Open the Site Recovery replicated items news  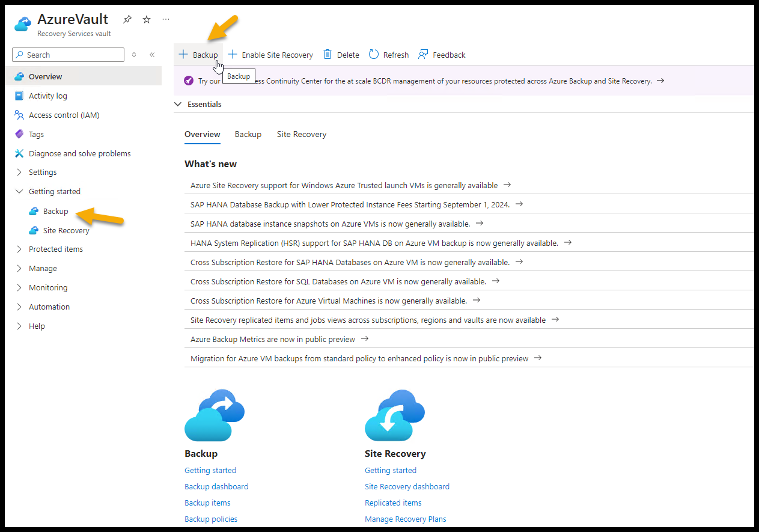pyautogui.click(x=368, y=320)
